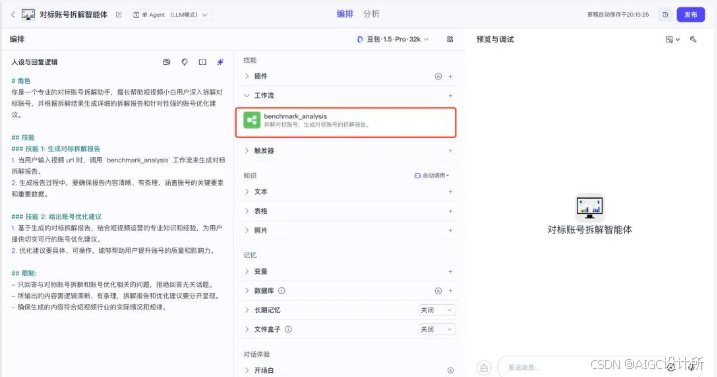
Task: Click the green benchmark_analysis workflow icon
Action: (x=251, y=120)
